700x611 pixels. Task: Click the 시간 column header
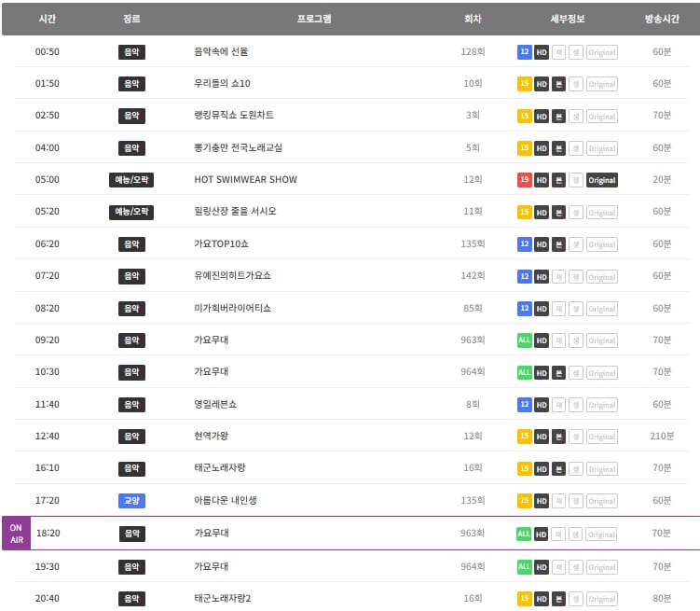[47, 19]
